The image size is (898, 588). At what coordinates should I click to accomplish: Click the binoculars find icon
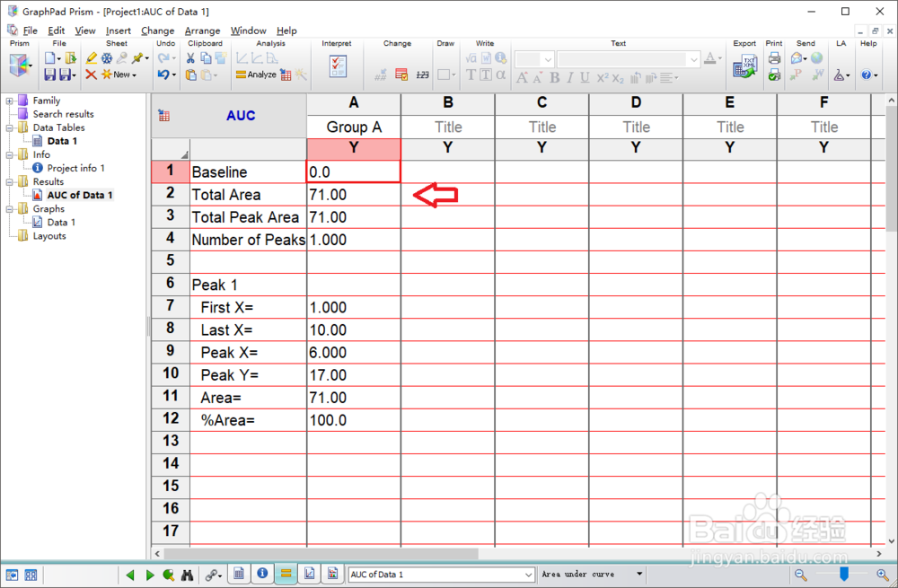188,575
